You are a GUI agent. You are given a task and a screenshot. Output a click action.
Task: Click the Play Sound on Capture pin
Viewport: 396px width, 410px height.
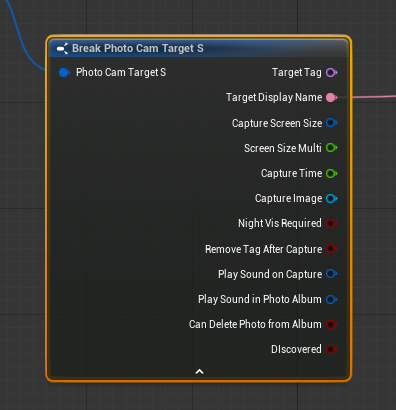point(331,274)
